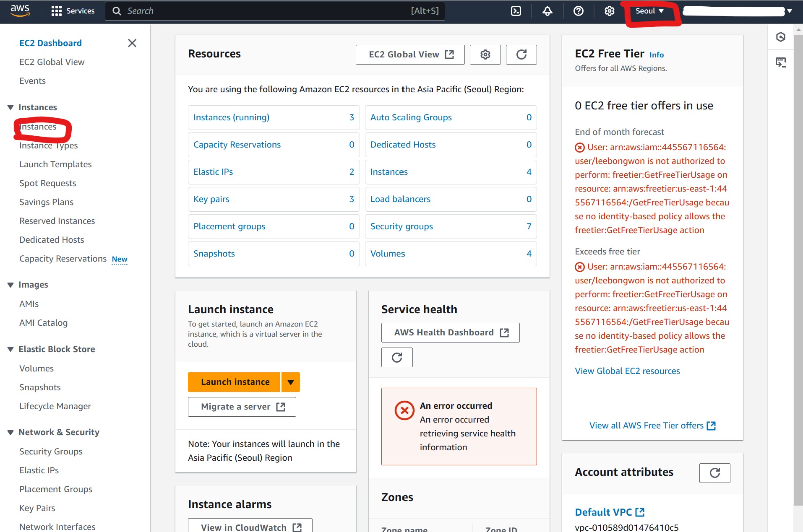Viewport: 803px width, 532px height.
Task: Open Launch Templates in sidebar
Action: point(55,164)
